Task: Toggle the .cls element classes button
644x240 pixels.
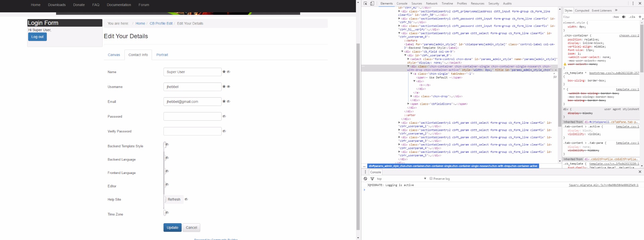Action: 632,17
